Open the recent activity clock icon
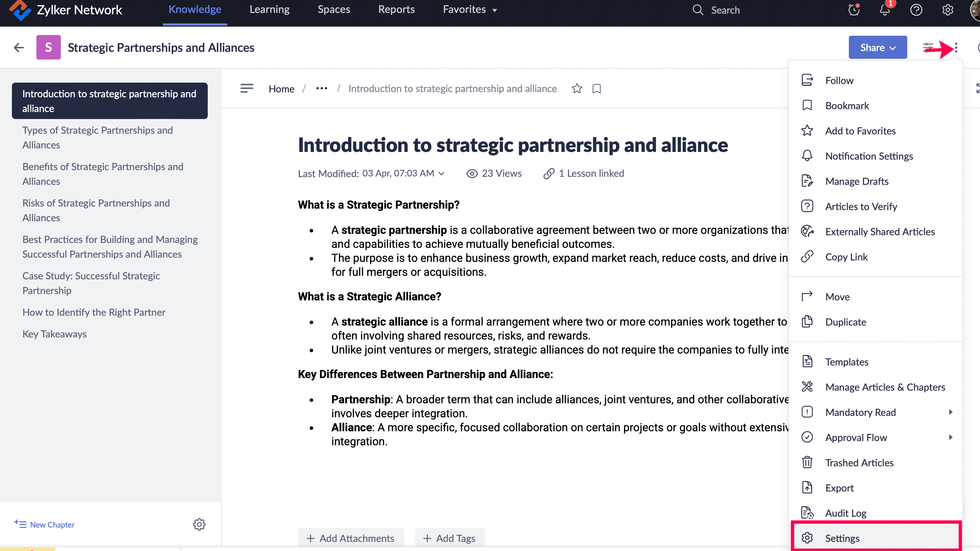 854,10
